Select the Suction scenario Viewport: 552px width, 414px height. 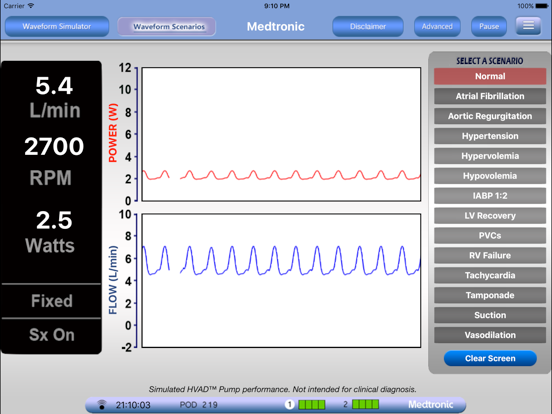(x=490, y=315)
